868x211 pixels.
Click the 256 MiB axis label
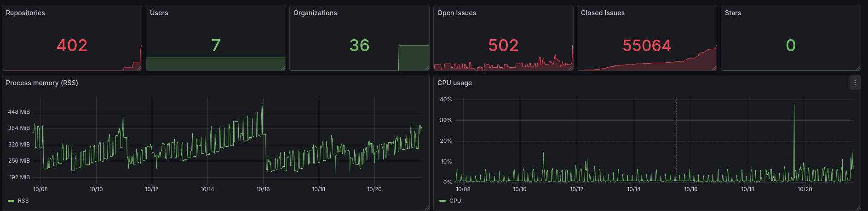click(19, 161)
